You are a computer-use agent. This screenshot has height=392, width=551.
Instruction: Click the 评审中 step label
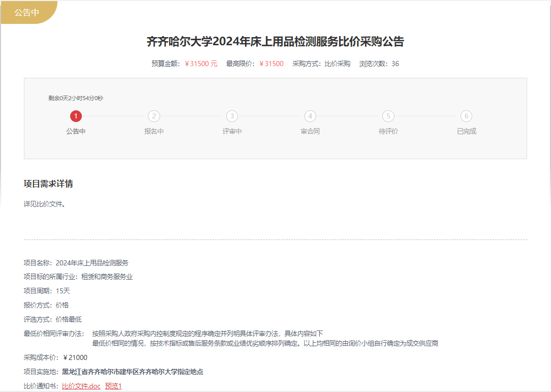[x=232, y=131]
